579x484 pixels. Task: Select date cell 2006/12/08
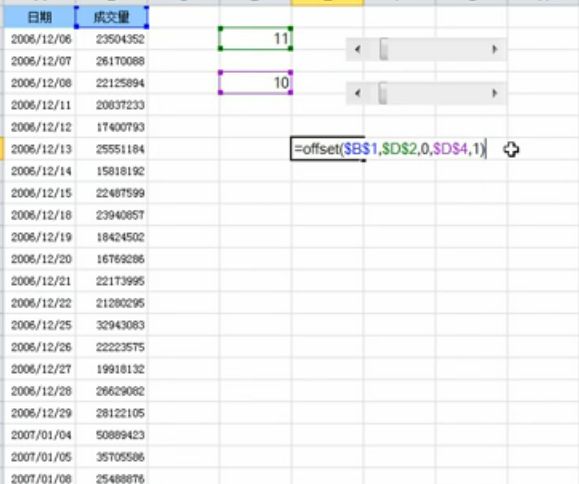click(x=40, y=83)
